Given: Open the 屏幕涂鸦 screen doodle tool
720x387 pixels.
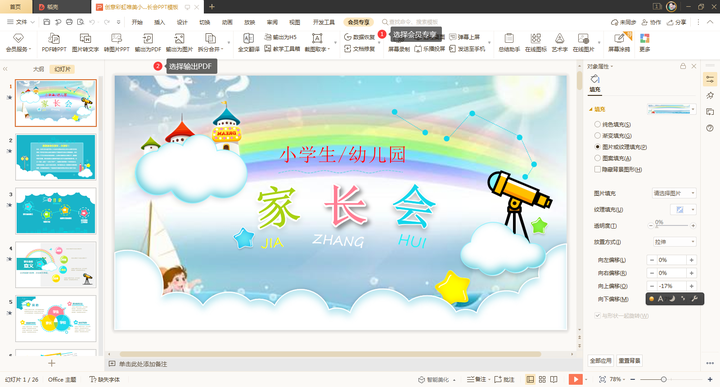Looking at the screenshot, I should point(619,42).
